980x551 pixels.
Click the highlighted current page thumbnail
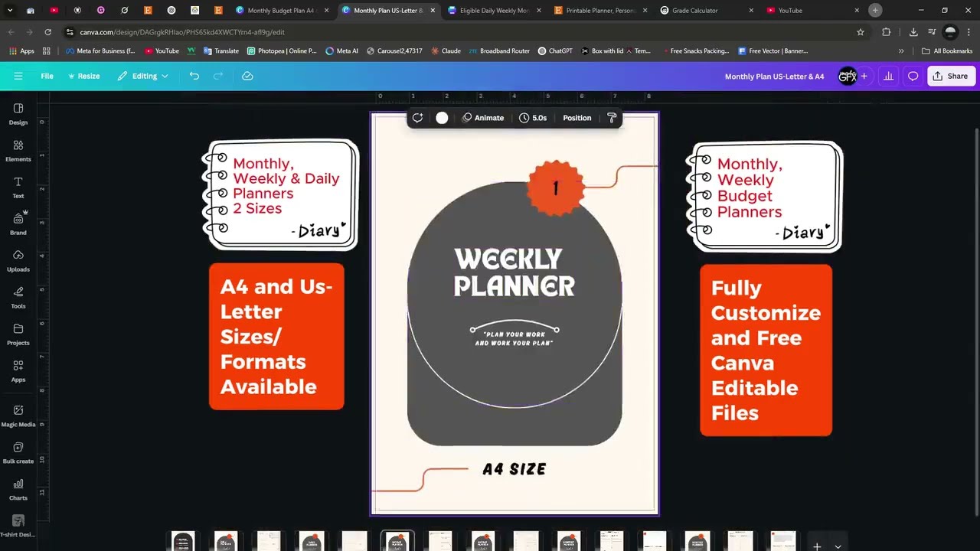397,541
